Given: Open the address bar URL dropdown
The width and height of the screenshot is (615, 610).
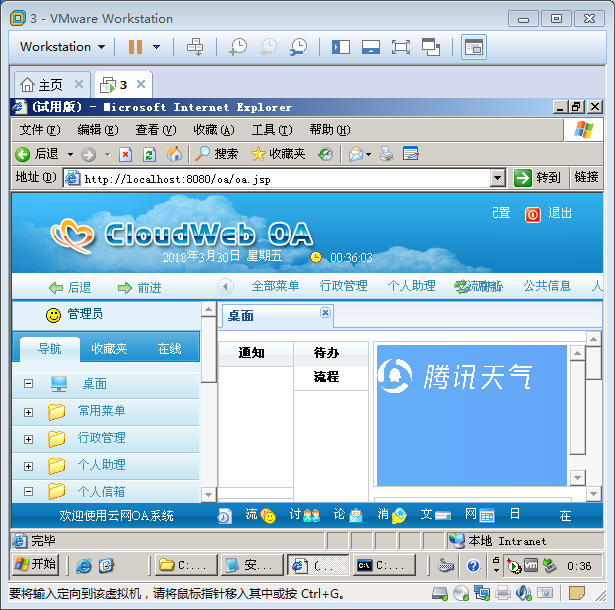Looking at the screenshot, I should 497,178.
